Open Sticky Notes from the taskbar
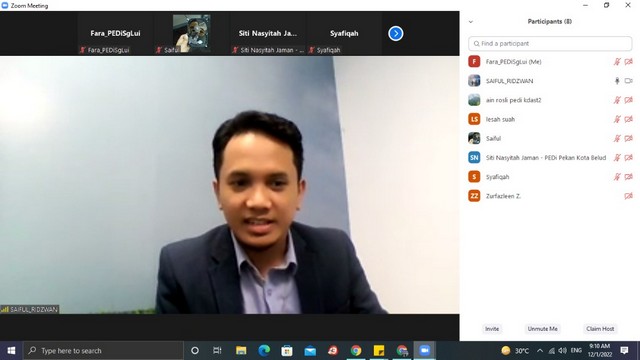This screenshot has height=360, width=640. click(379, 350)
